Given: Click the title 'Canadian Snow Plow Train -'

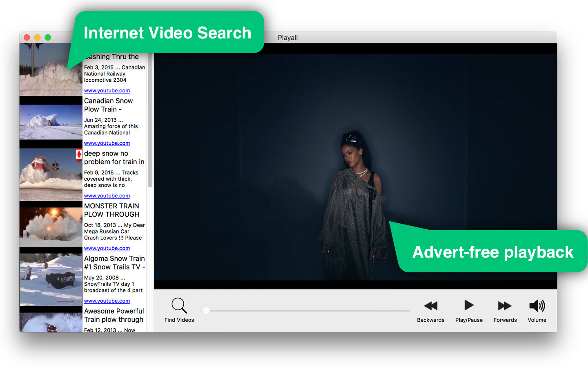Looking at the screenshot, I should [x=109, y=105].
